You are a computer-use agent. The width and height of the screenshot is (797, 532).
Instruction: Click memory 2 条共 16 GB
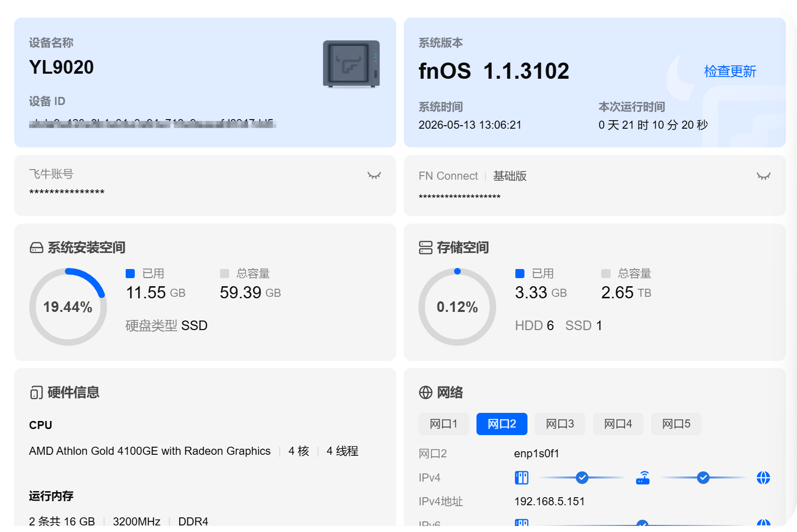coord(62,521)
